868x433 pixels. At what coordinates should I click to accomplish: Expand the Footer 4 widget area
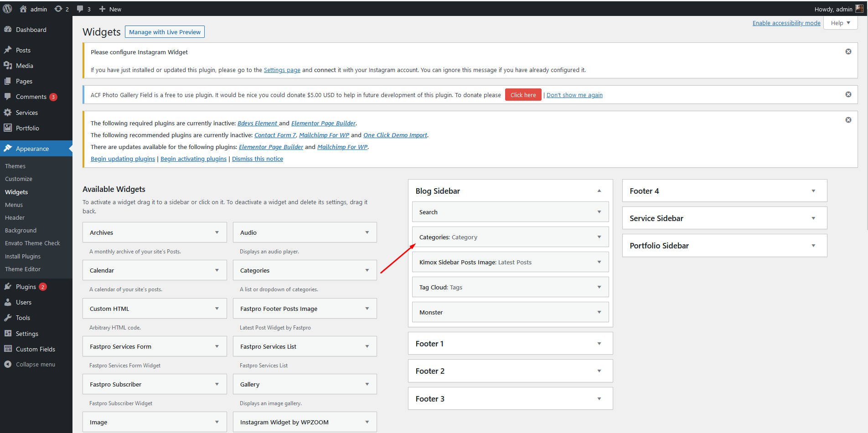coord(813,191)
